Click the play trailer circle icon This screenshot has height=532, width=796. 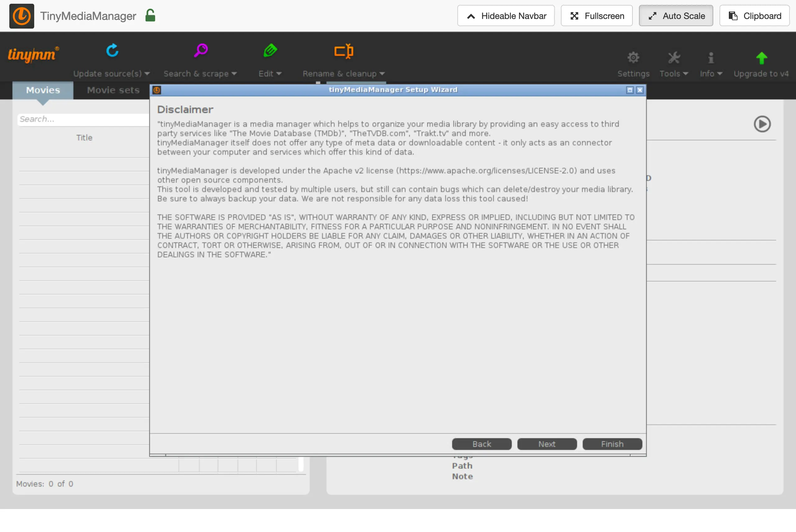point(762,124)
